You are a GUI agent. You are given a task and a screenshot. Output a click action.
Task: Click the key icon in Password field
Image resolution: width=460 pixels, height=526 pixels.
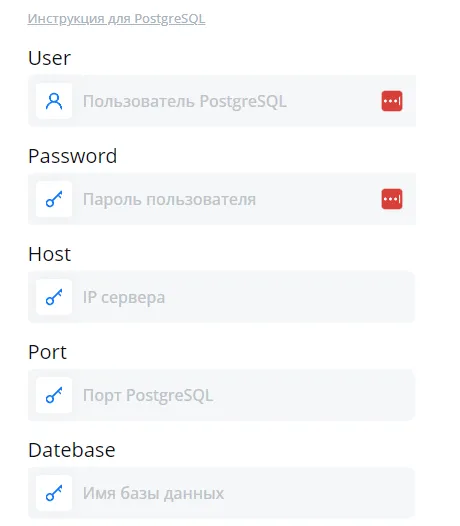(54, 199)
